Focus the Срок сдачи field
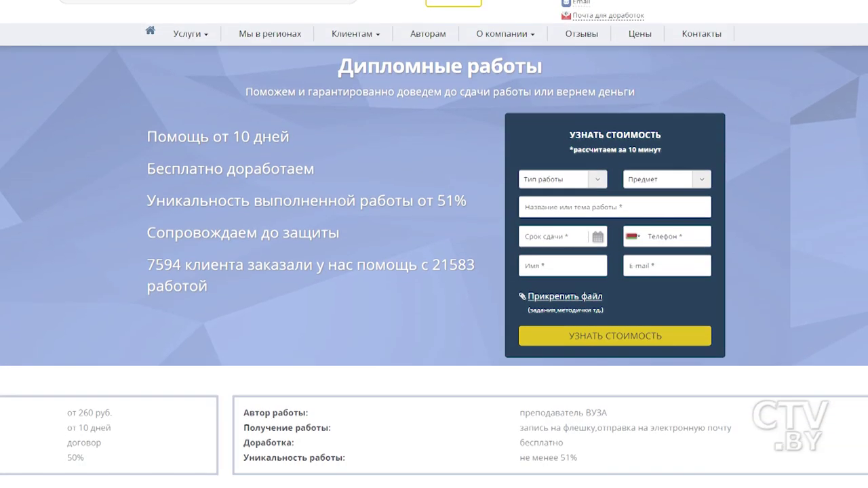 (563, 237)
